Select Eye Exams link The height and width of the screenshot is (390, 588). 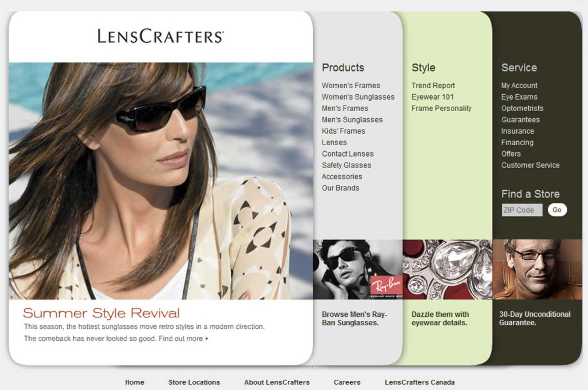coord(519,97)
